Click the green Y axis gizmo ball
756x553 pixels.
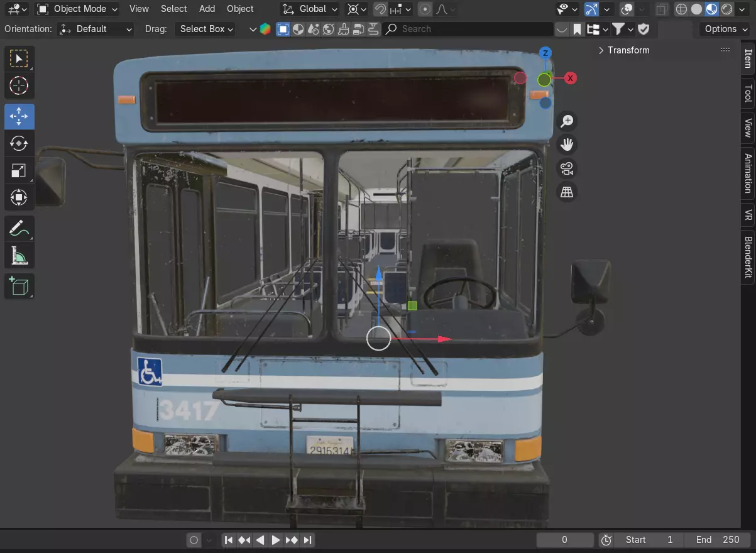[544, 80]
